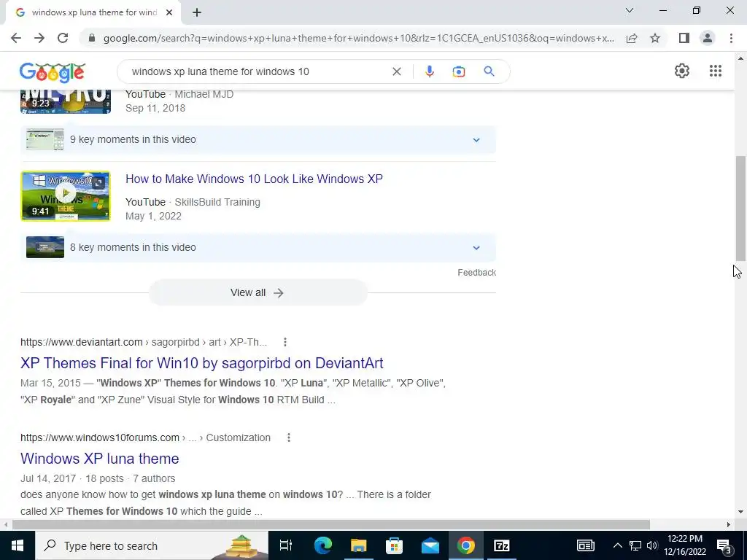Go forward in browser history
The image size is (747, 560).
tap(39, 38)
